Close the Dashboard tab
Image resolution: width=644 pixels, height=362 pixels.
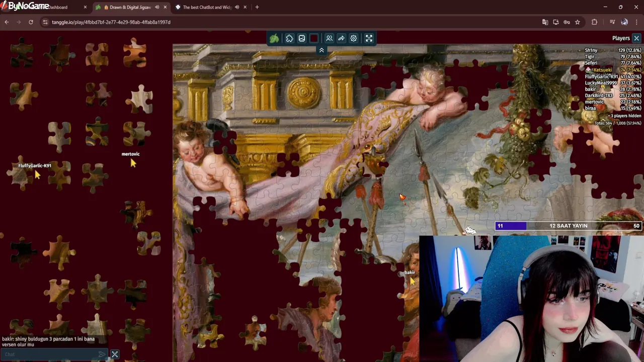coord(85,7)
